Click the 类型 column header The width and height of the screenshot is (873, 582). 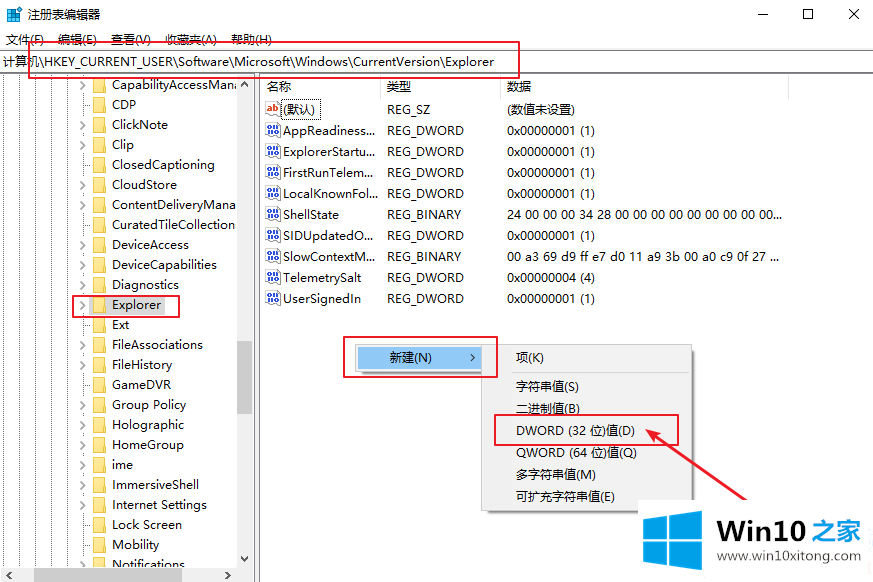(399, 86)
